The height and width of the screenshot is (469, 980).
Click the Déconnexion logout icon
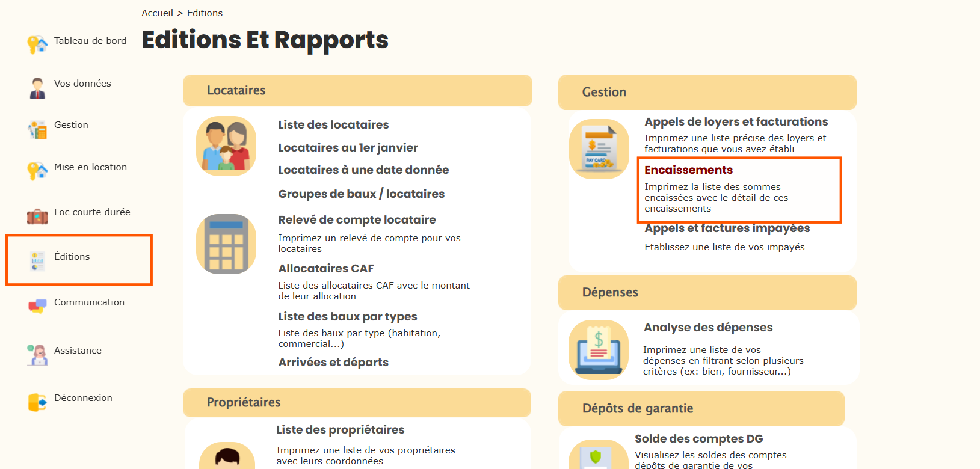click(37, 402)
